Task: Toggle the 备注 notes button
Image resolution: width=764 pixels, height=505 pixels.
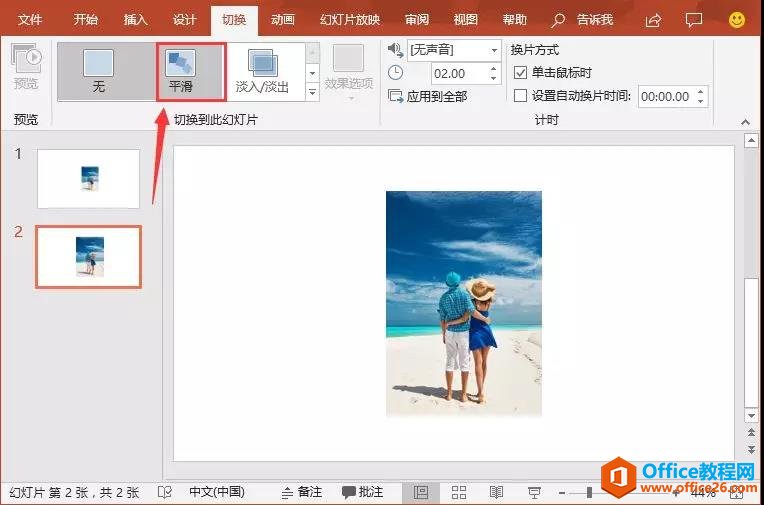Action: tap(301, 492)
